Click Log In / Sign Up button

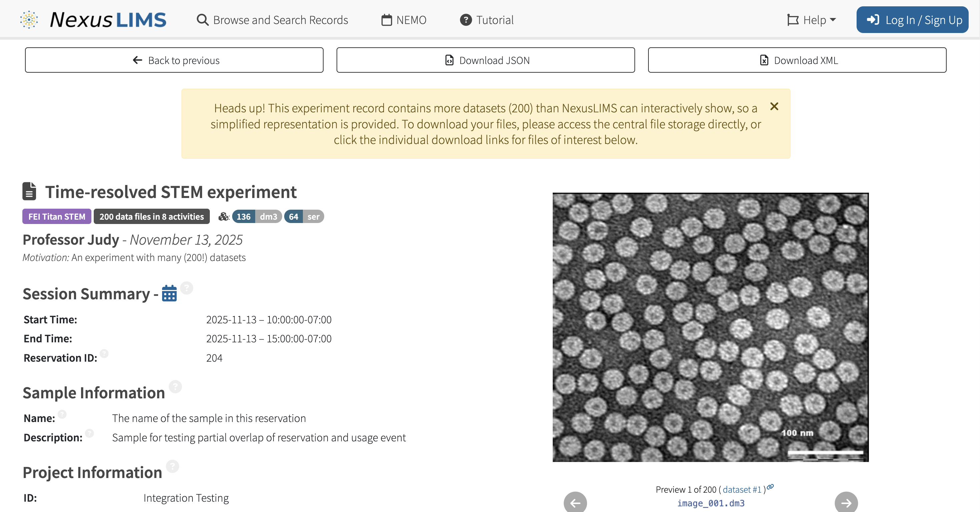tap(912, 20)
